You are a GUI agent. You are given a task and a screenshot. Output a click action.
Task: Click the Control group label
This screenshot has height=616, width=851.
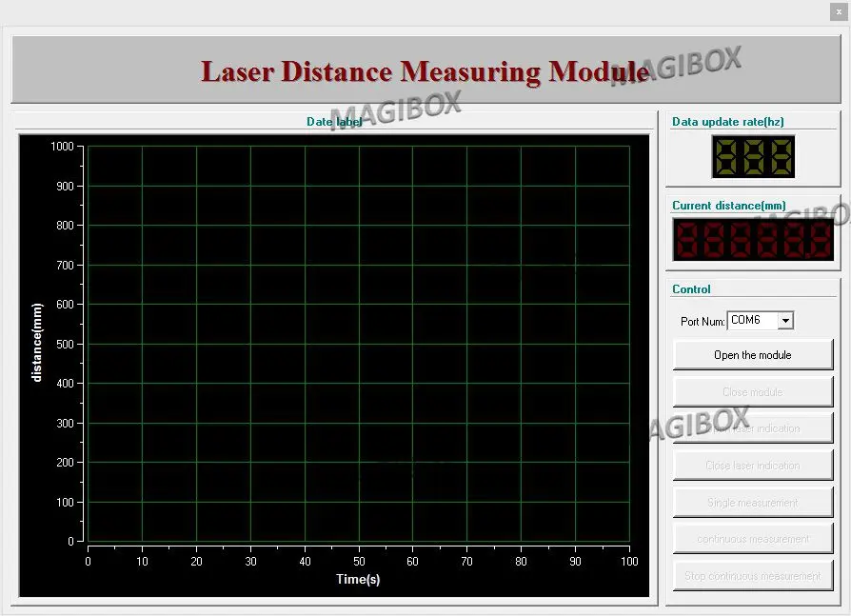[x=691, y=289]
